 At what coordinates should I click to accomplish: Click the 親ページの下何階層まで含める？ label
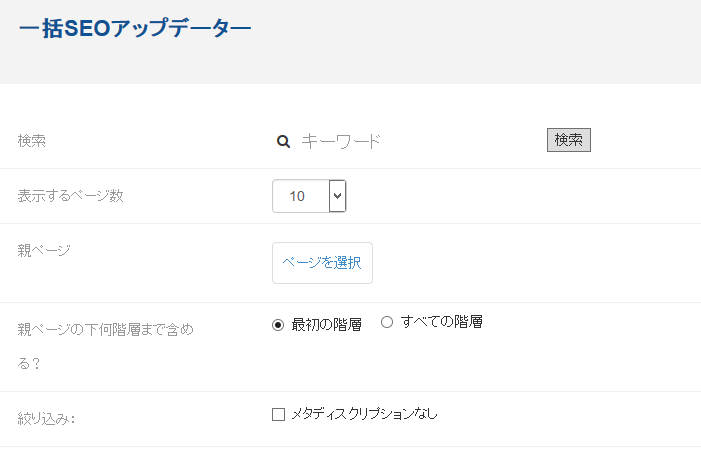pyautogui.click(x=106, y=347)
